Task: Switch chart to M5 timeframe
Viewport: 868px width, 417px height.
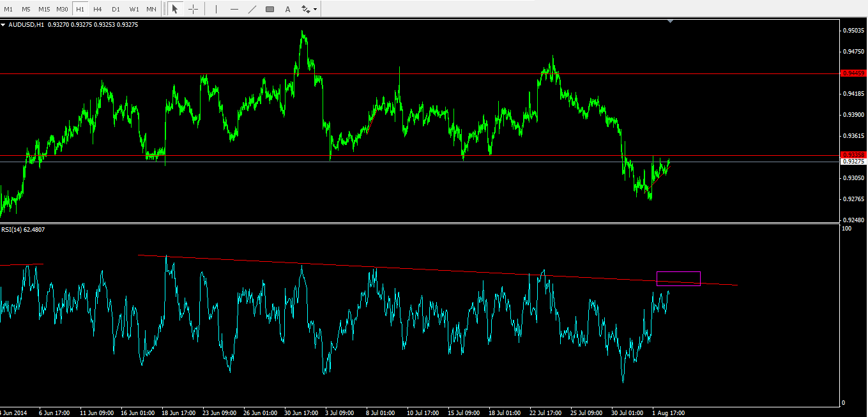Action: (26, 9)
